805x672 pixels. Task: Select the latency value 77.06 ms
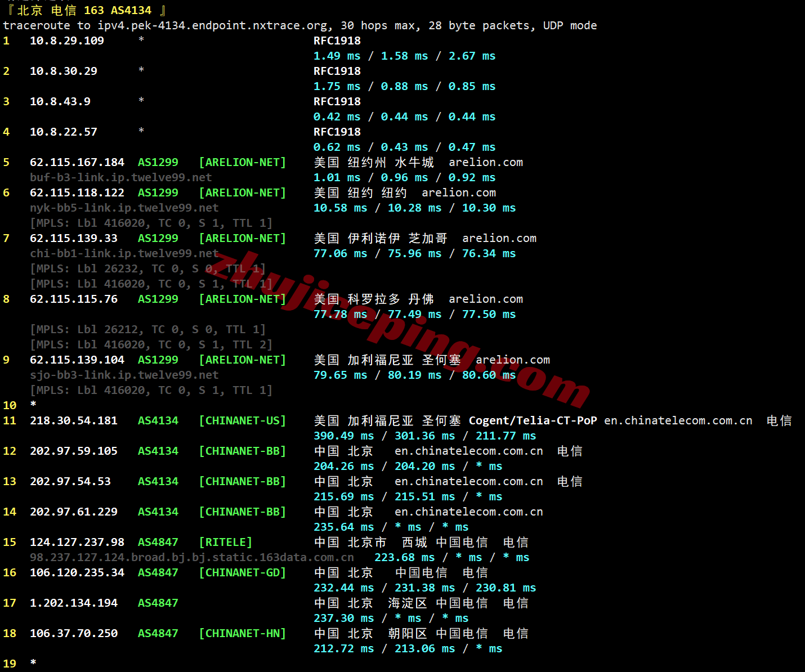coord(341,253)
